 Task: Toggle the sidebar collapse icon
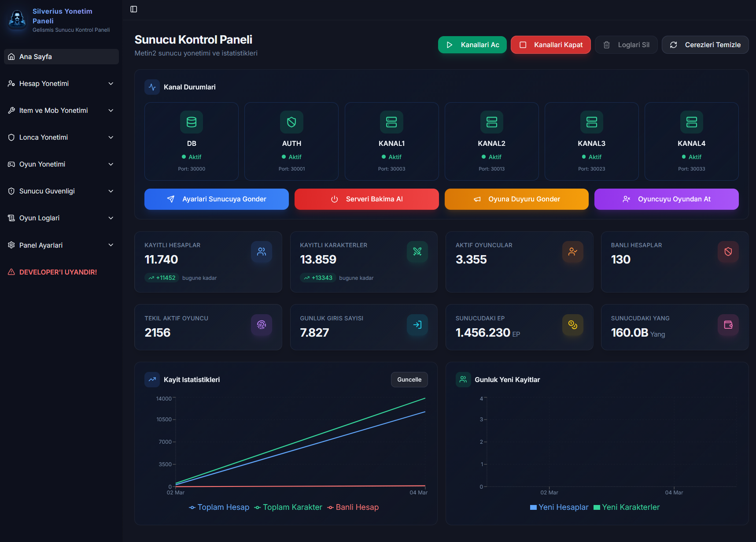134,9
